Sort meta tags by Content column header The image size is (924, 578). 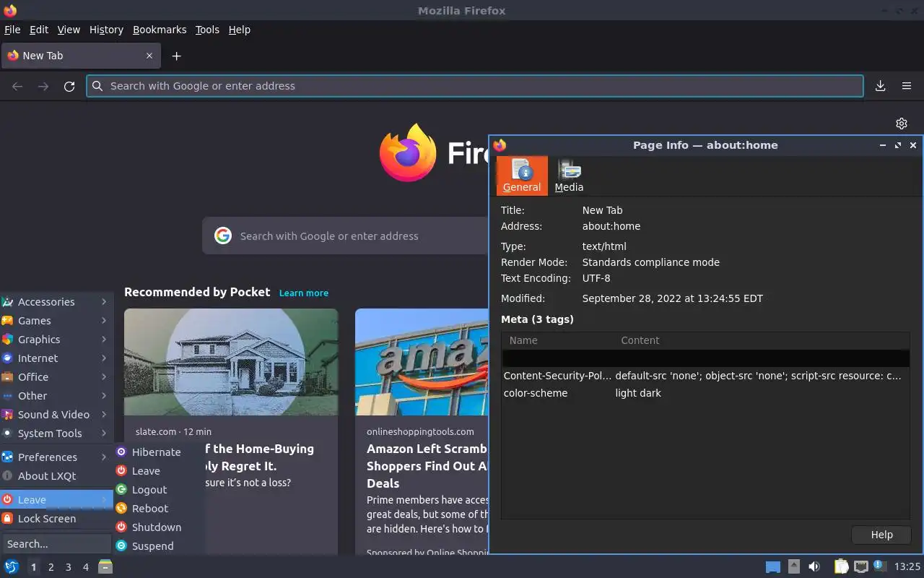point(762,340)
